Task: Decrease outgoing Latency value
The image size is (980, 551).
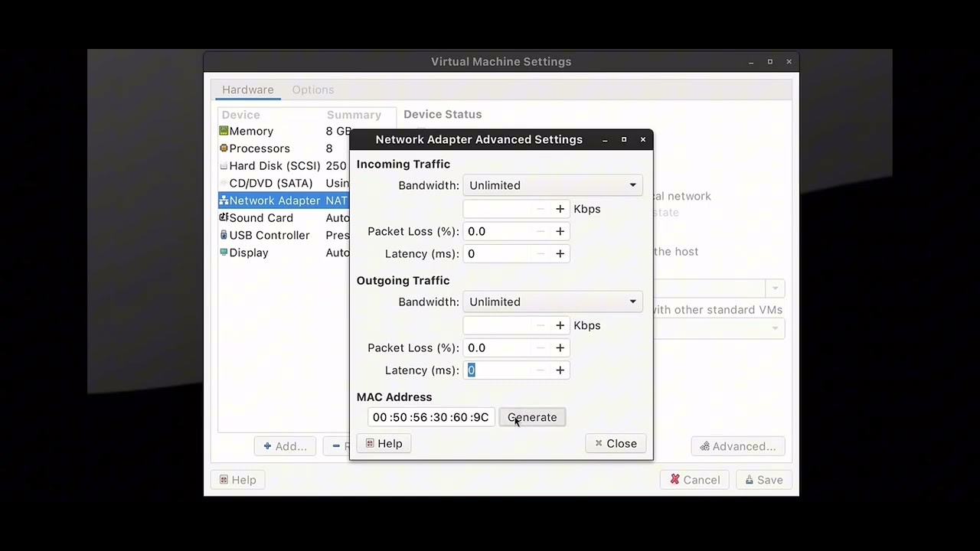Action: click(x=541, y=370)
